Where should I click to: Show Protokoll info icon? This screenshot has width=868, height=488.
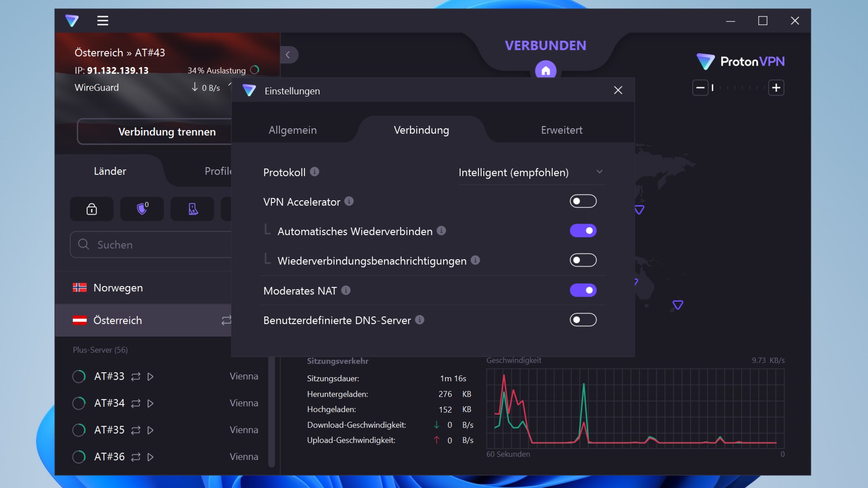tap(314, 172)
